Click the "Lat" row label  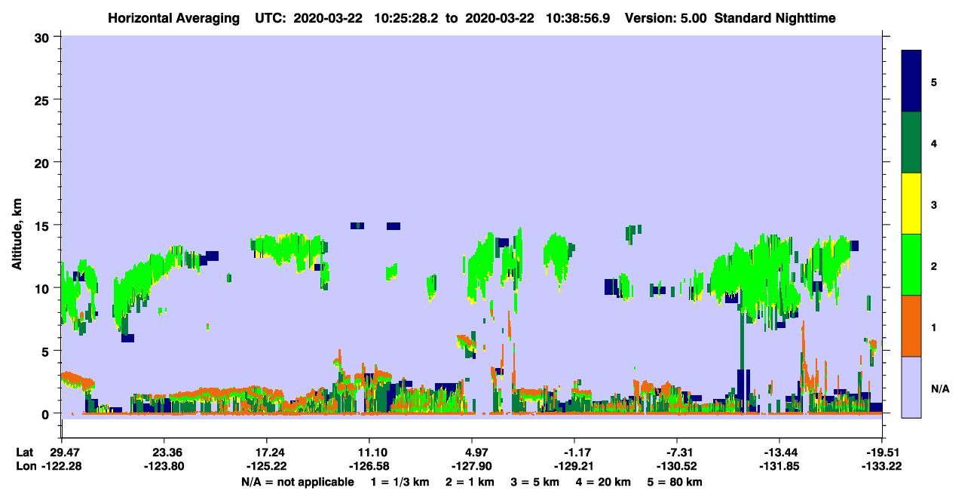click(25, 452)
